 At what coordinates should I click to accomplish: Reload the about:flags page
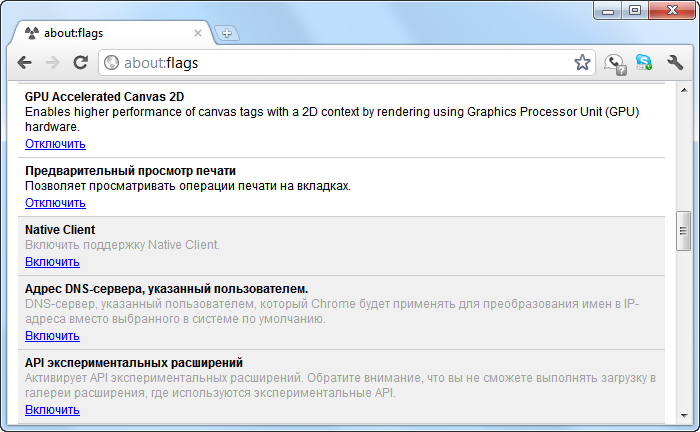point(81,63)
